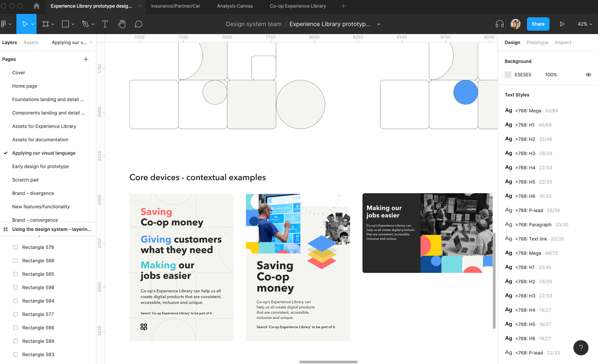Click the Rectangle 566 layer icon
Viewport: 598px width, 364px height.
pos(16,328)
